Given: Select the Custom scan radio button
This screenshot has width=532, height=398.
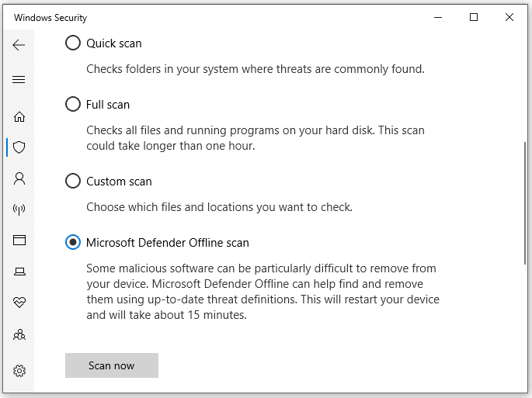Looking at the screenshot, I should tap(73, 181).
